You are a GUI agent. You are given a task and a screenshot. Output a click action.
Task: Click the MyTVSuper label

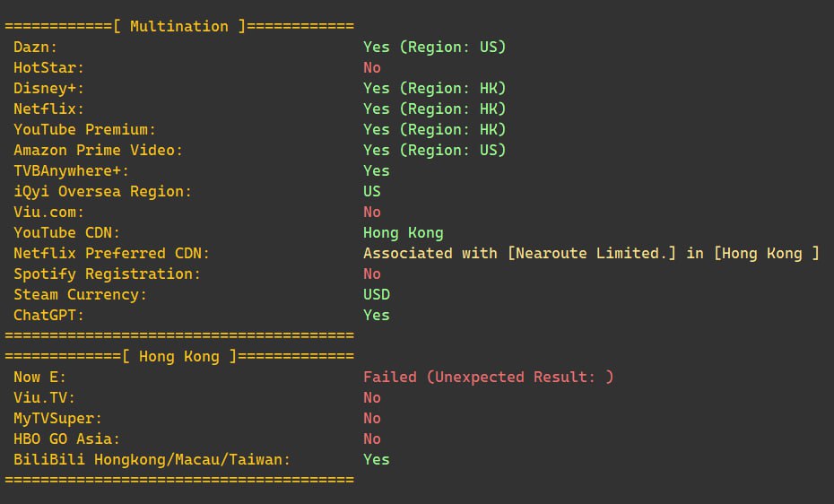pos(57,419)
